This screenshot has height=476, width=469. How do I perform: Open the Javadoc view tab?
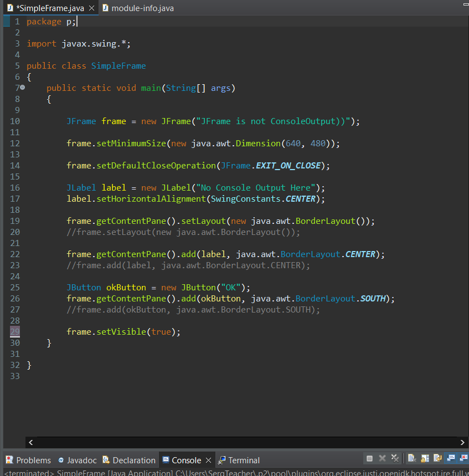pos(78,460)
